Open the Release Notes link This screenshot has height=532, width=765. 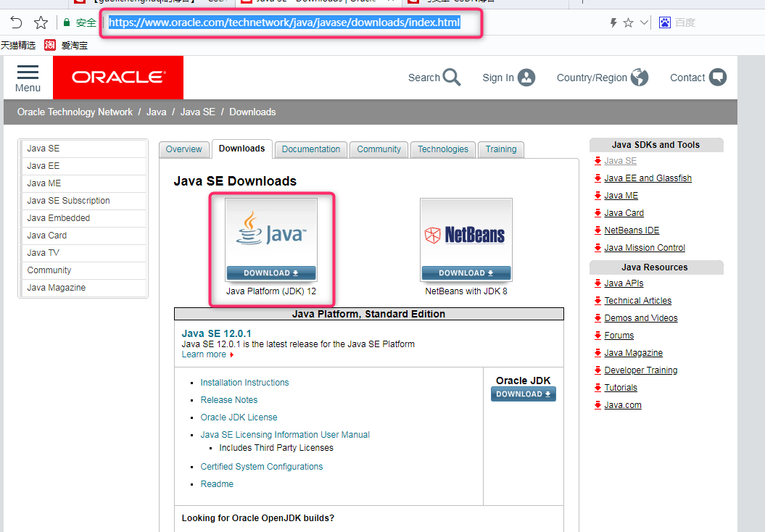tap(229, 400)
